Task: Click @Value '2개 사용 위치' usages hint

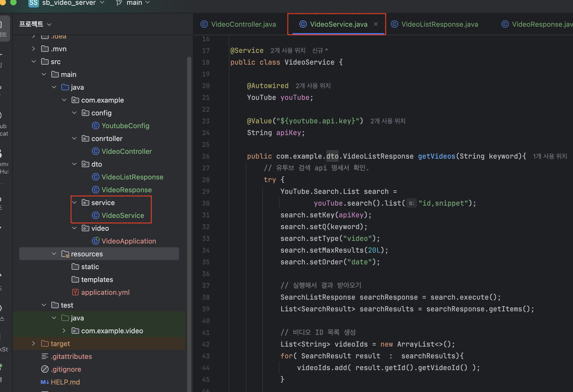Action: [388, 121]
